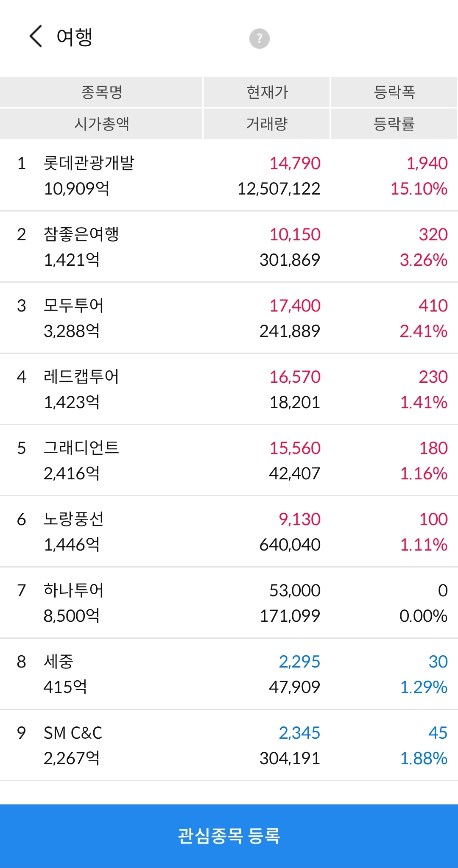Tap the back arrow icon
458x868 pixels.
[36, 36]
